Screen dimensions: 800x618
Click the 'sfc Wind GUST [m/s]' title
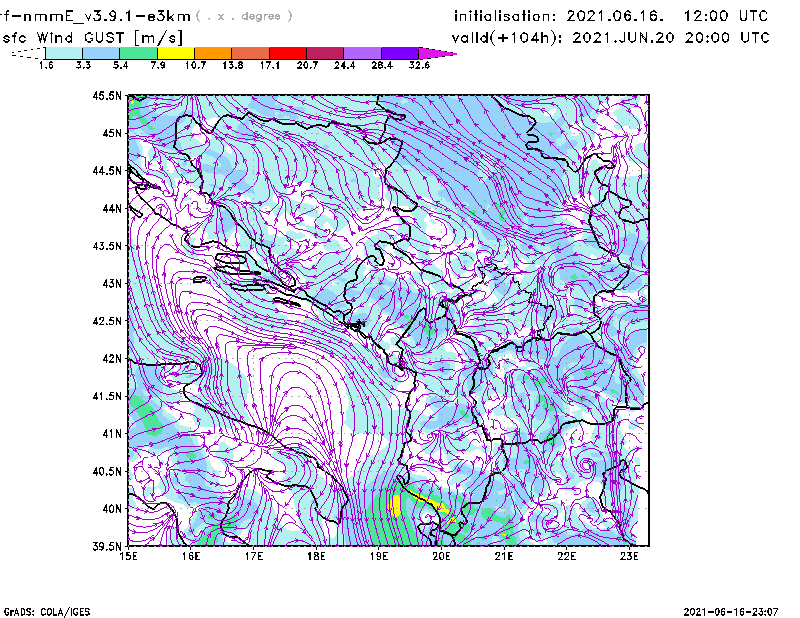(x=92, y=38)
